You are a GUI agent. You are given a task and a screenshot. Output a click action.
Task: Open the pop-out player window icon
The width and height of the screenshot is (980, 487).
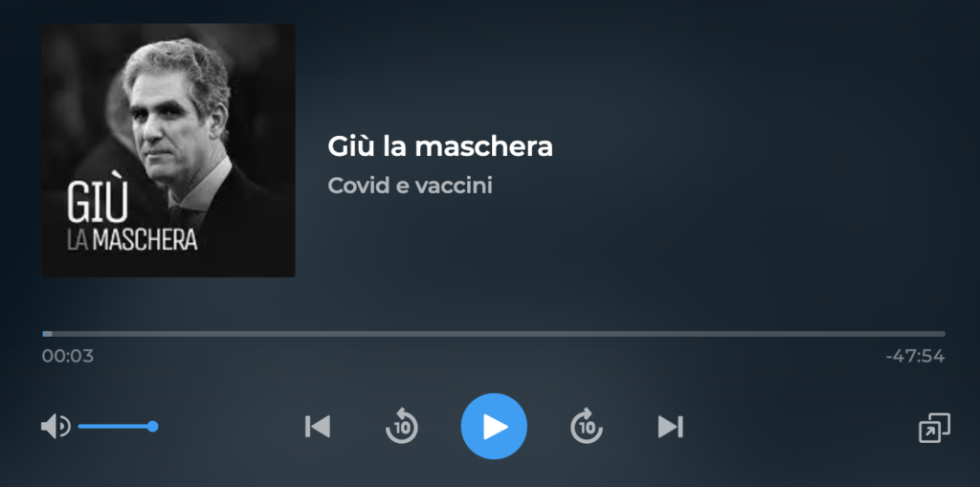pyautogui.click(x=934, y=428)
